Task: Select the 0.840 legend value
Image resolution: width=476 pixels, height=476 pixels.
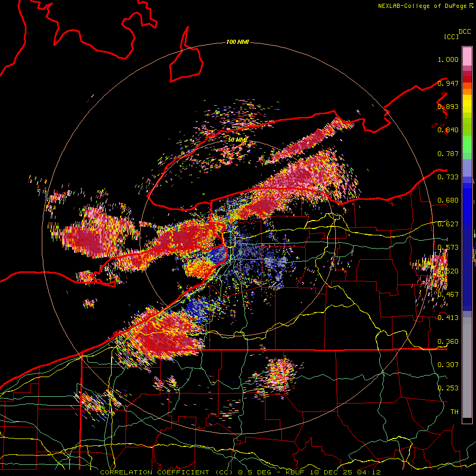Action: [x=448, y=130]
